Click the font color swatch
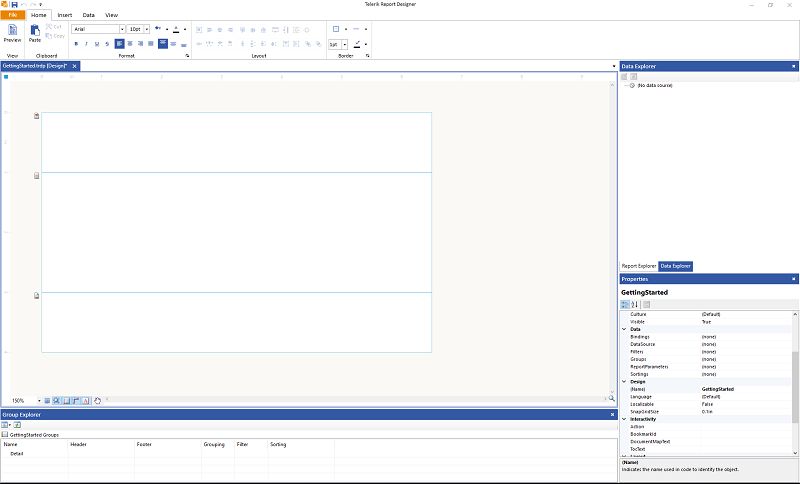Screen dimensions: 800x484 (x=176, y=29)
